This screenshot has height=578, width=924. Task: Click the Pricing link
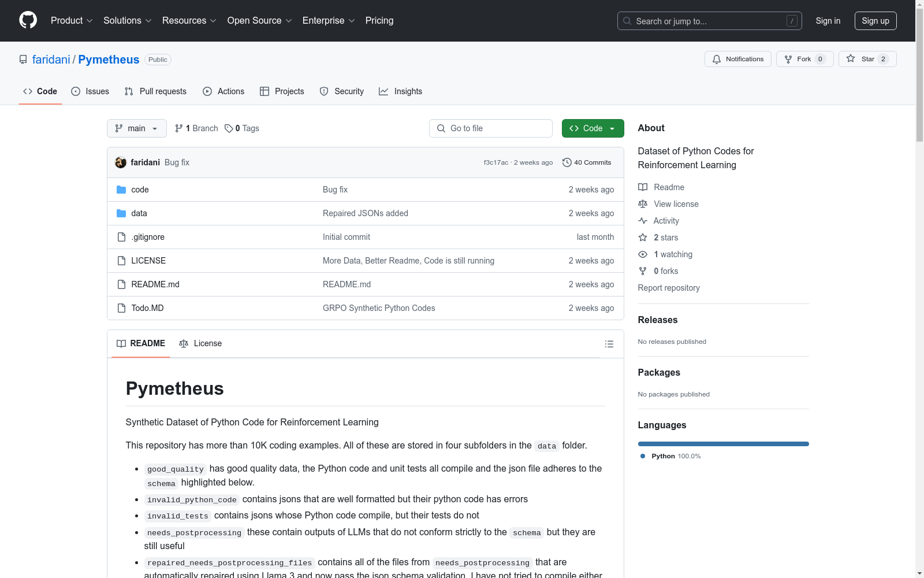[379, 21]
